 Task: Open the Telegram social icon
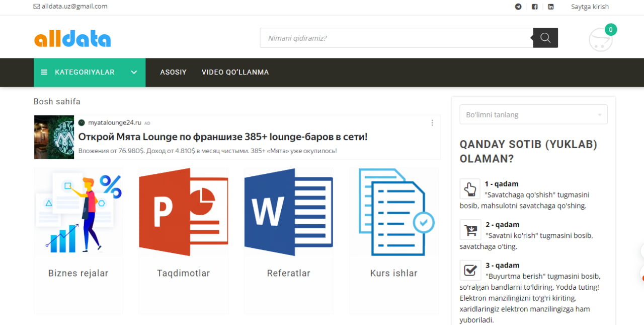pos(518,7)
